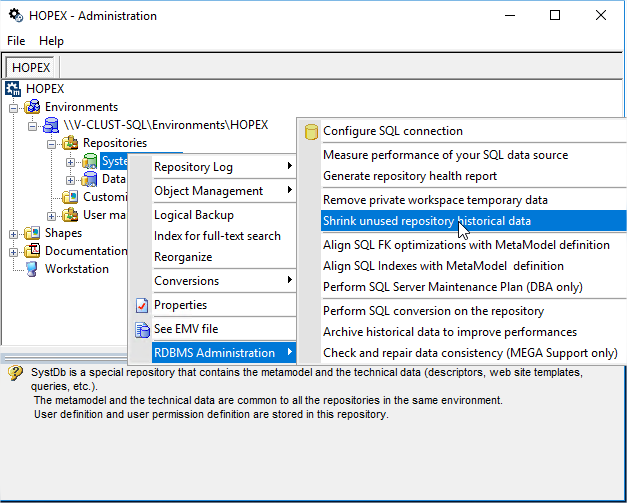Open the Repository Log submenu
Screen dimensions: 627x503
pyautogui.click(x=220, y=167)
